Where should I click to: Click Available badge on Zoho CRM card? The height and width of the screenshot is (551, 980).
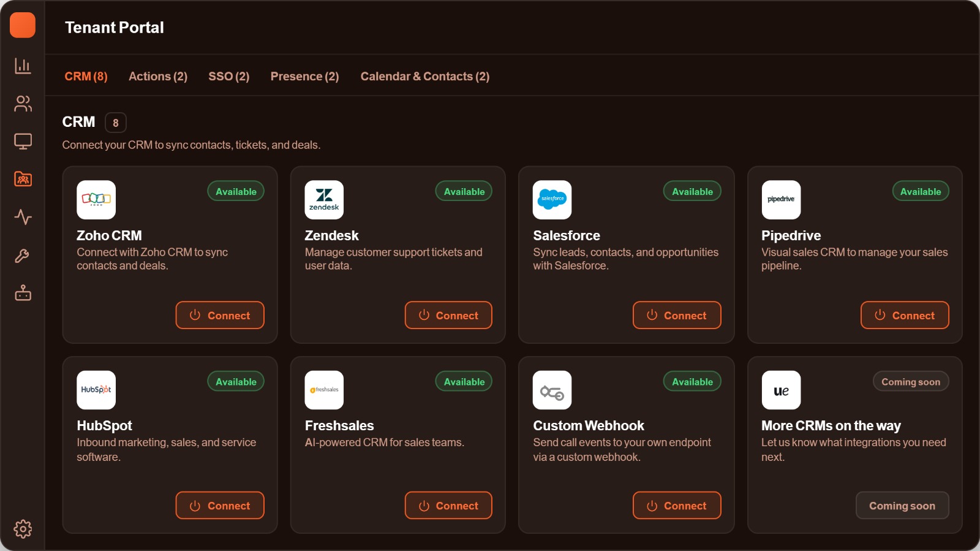point(236,191)
